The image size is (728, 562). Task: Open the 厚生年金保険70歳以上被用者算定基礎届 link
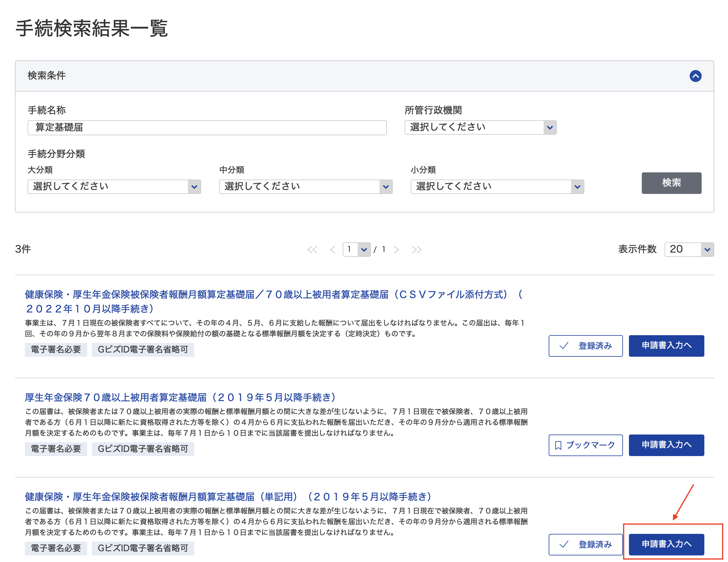pos(180,397)
